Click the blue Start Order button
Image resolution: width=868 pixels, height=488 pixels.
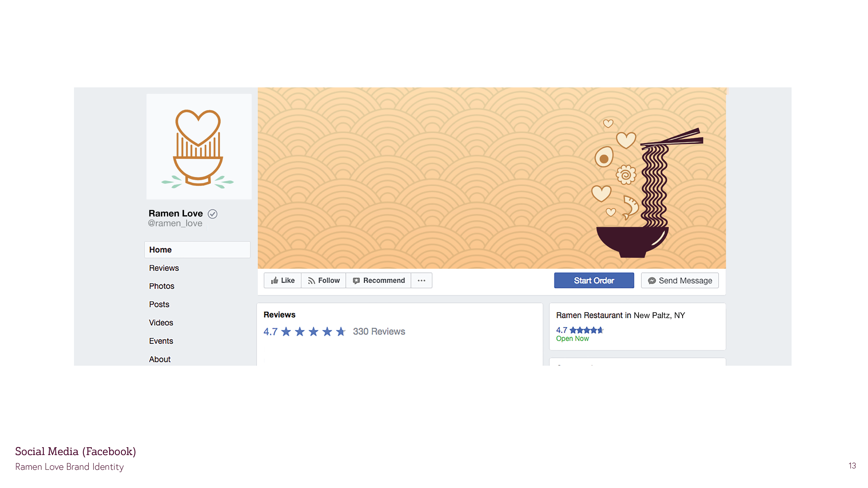(594, 280)
